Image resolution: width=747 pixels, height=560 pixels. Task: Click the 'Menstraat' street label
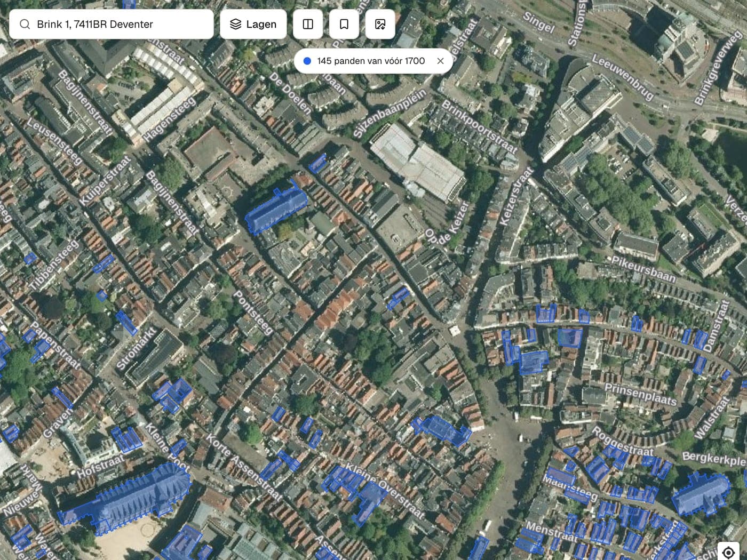551,532
